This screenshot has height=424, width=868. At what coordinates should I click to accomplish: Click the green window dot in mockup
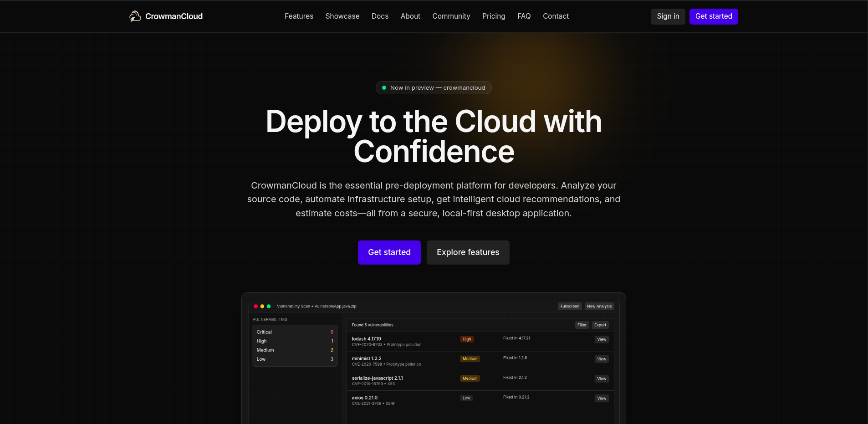(269, 307)
